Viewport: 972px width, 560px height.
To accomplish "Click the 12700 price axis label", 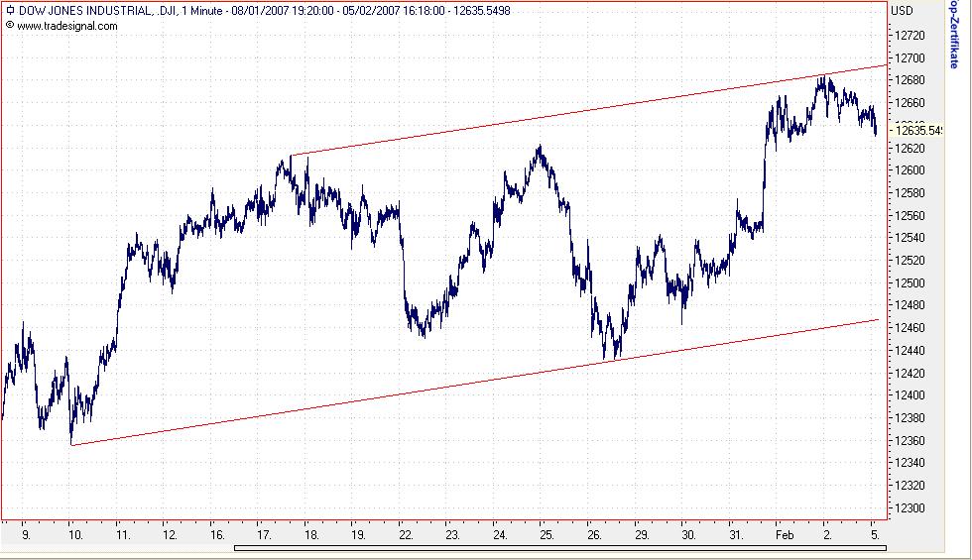I will [911, 58].
